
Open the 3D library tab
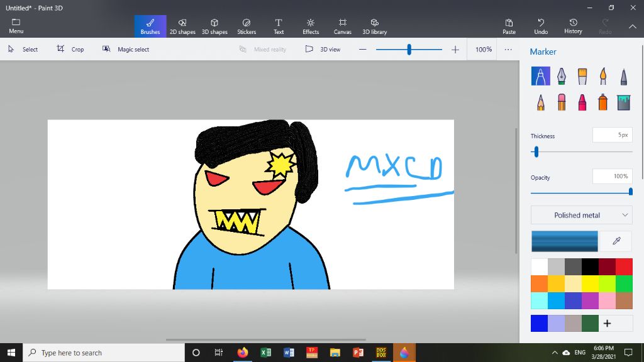(x=375, y=26)
